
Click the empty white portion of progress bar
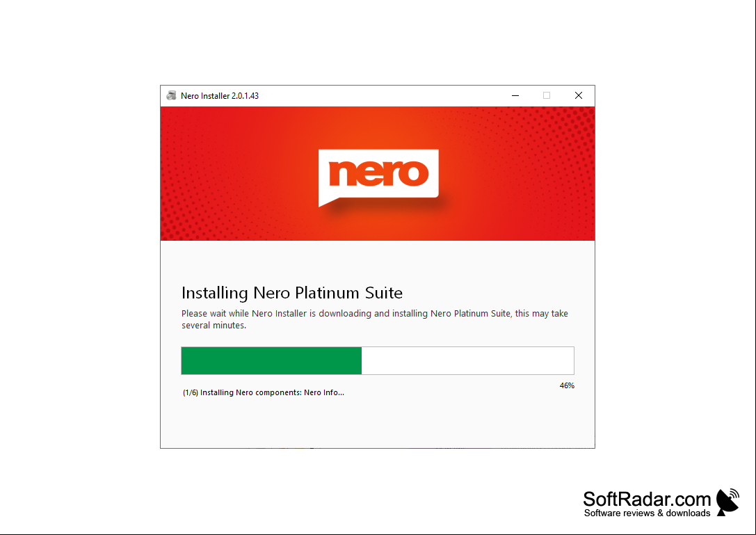click(x=467, y=360)
